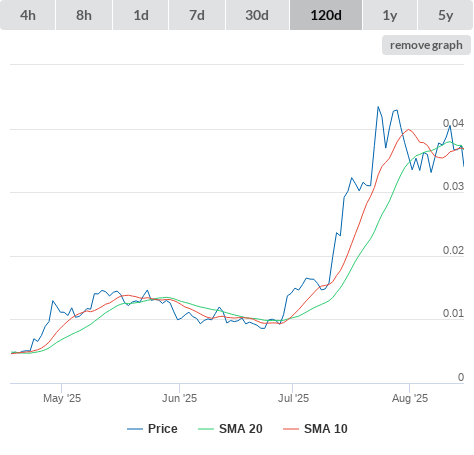Screen dimensions: 474x455
Task: Click the red SMA 10 line marker
Action: (291, 429)
